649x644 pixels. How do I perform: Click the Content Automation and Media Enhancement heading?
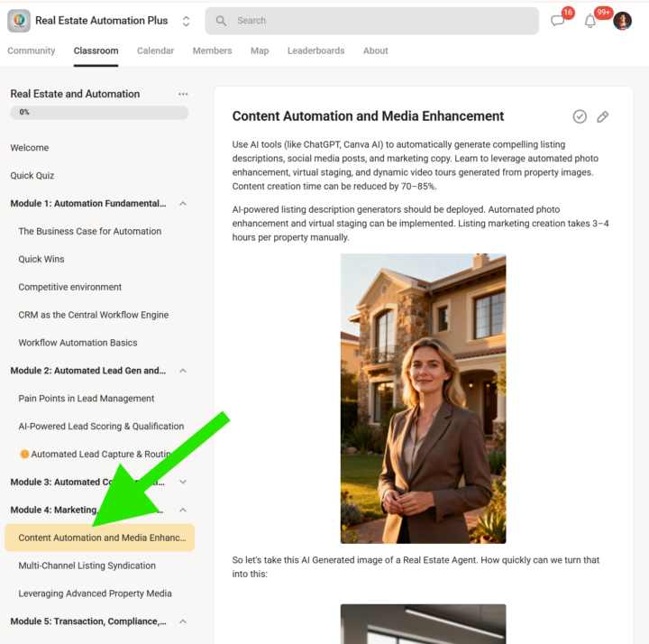368,116
